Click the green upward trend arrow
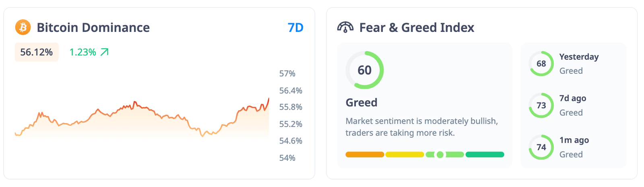The height and width of the screenshot is (187, 644). [104, 52]
